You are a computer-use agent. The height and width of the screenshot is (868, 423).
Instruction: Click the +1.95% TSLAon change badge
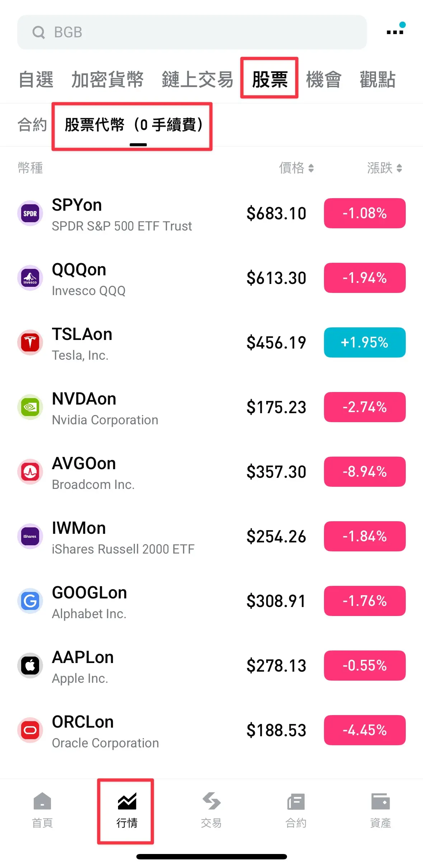pyautogui.click(x=365, y=342)
